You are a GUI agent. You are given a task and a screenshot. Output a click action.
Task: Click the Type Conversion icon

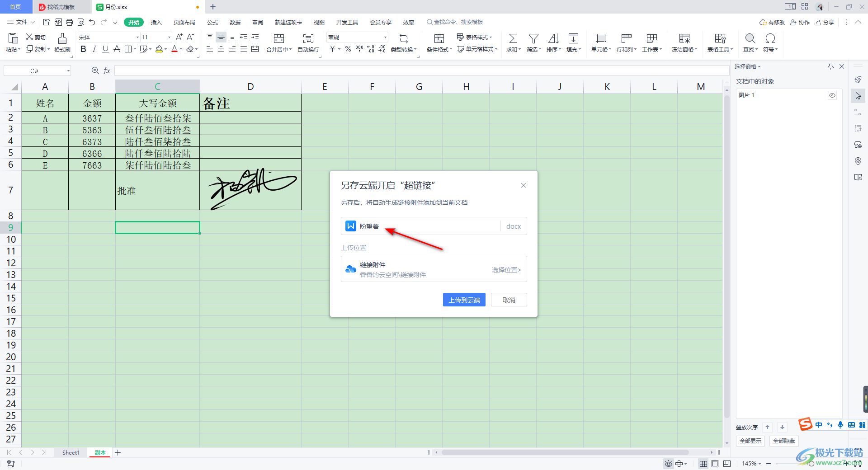[404, 38]
